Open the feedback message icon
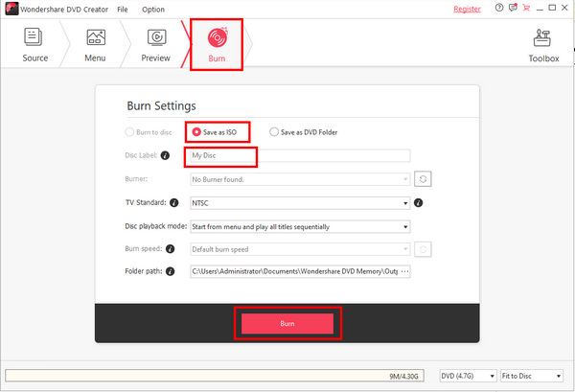The height and width of the screenshot is (392, 575). pyautogui.click(x=513, y=8)
